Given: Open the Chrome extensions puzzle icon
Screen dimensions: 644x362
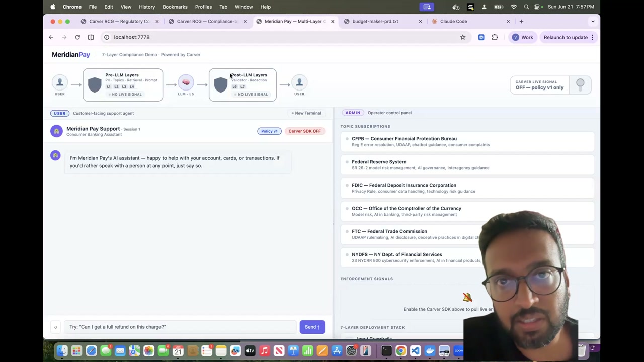Looking at the screenshot, I should (495, 37).
